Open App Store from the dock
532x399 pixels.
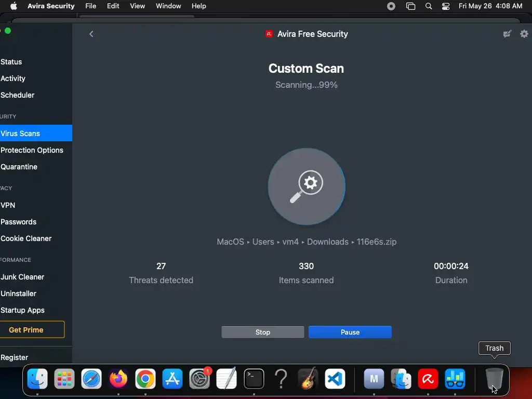[172, 379]
